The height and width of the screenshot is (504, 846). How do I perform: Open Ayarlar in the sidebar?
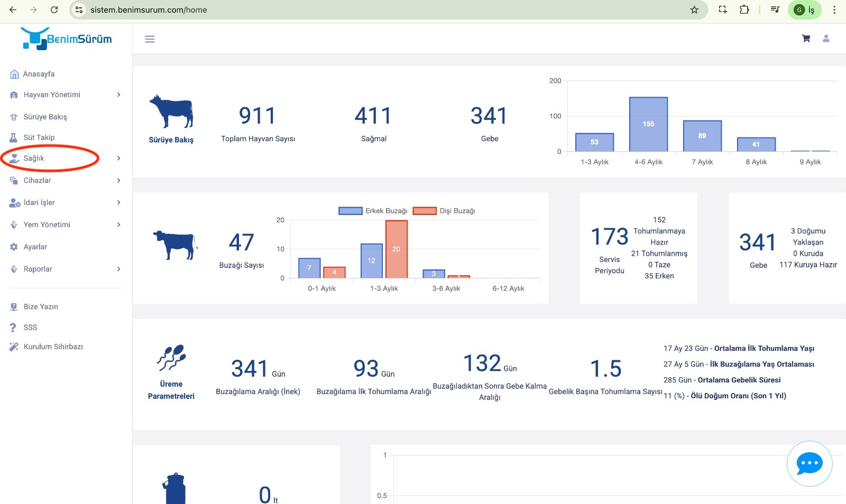pyautogui.click(x=35, y=247)
